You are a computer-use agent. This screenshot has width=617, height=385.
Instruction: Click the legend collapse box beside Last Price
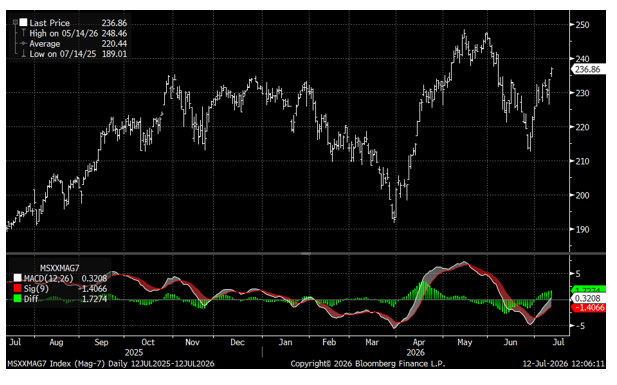tap(15, 22)
